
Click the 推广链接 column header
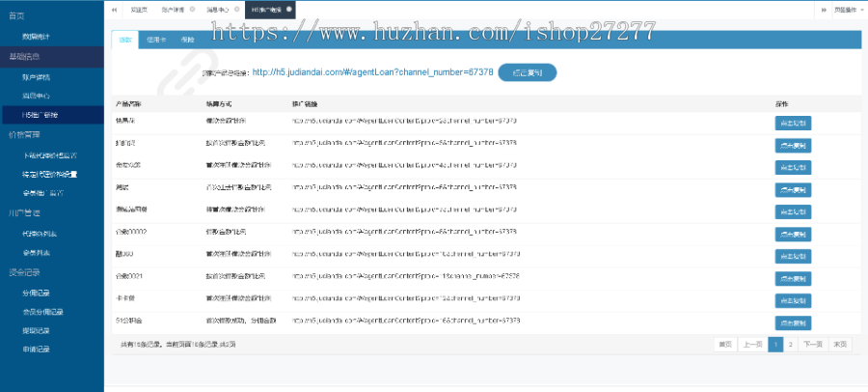[x=305, y=104]
